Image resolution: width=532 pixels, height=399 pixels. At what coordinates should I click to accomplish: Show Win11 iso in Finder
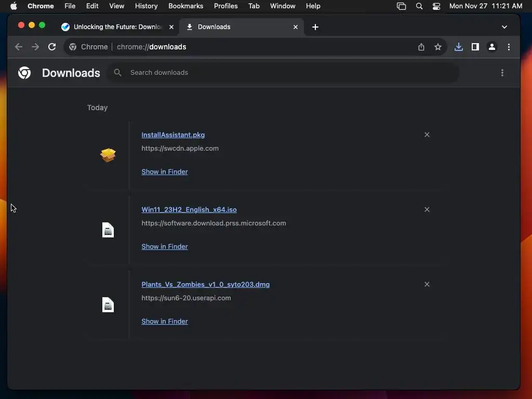click(x=165, y=246)
